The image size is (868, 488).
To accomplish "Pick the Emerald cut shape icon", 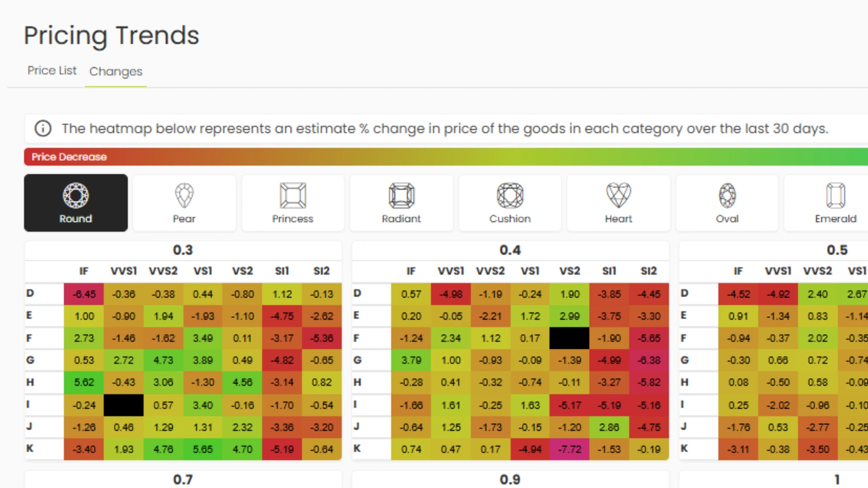I will 835,196.
